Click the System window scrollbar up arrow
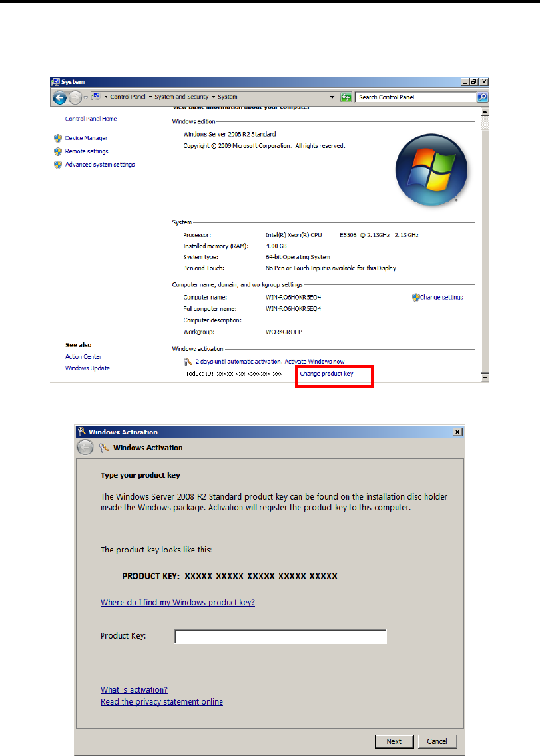540x756 pixels. [485, 111]
